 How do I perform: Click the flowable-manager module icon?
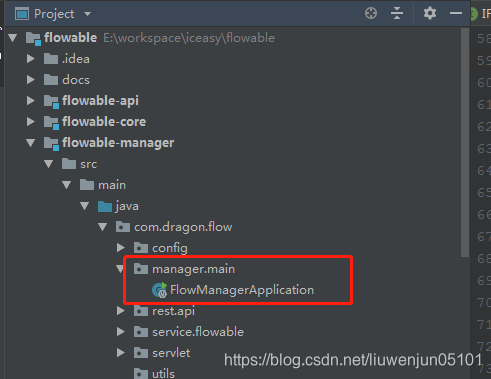tap(51, 143)
